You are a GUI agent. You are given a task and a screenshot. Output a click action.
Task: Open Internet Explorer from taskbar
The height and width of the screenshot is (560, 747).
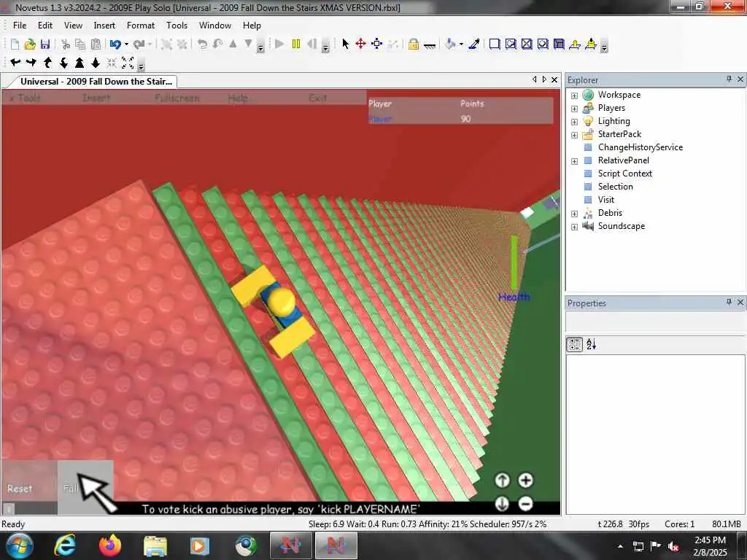coord(65,545)
